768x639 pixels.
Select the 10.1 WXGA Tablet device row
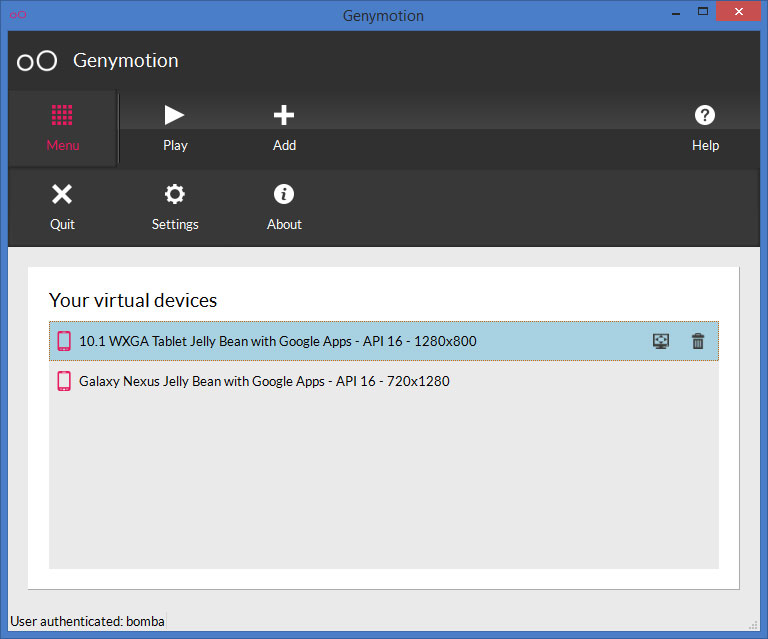point(384,341)
